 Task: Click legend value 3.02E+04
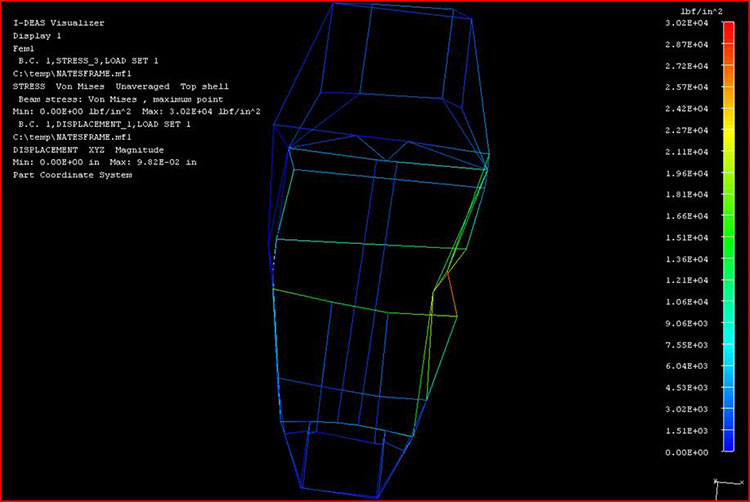686,23
